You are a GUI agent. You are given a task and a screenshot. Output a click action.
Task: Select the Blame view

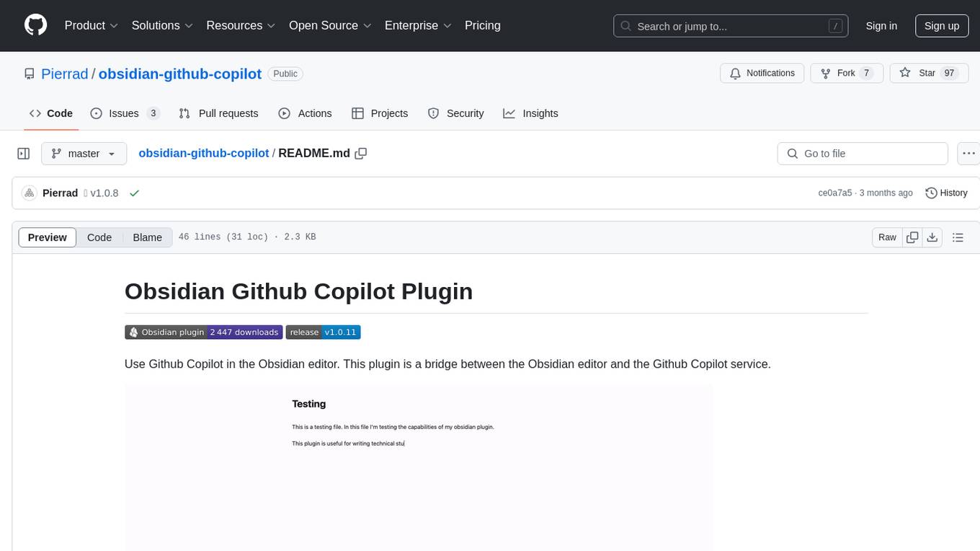148,237
